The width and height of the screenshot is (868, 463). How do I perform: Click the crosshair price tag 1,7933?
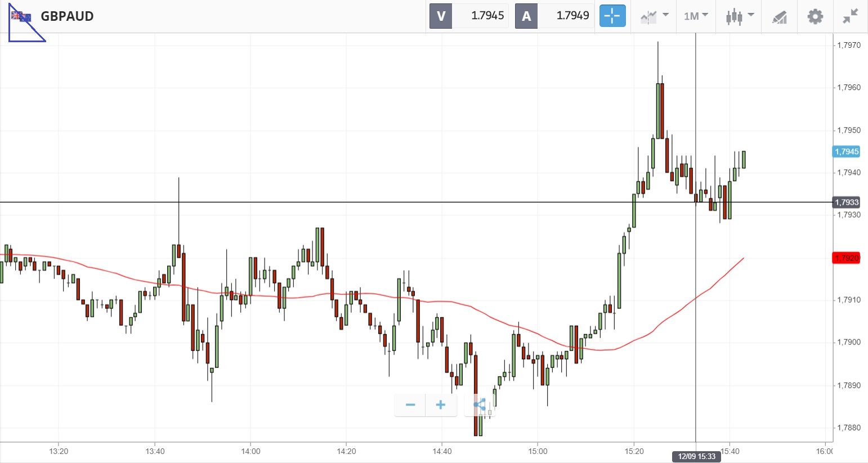846,202
